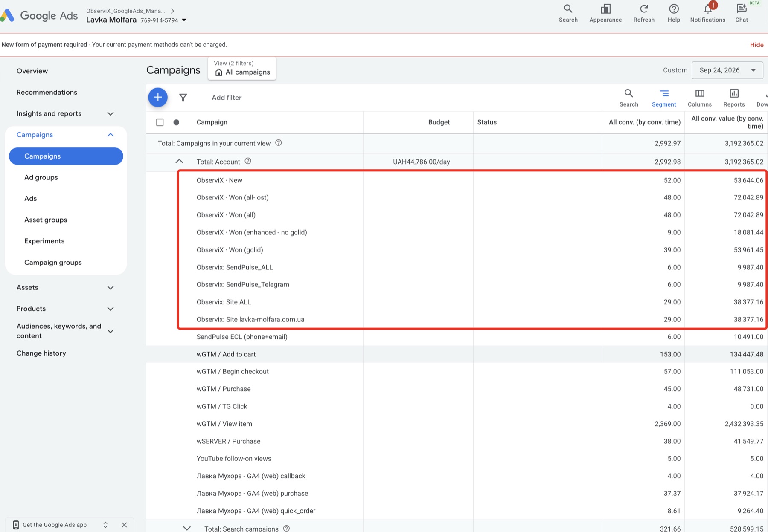Open Change history page

click(41, 353)
